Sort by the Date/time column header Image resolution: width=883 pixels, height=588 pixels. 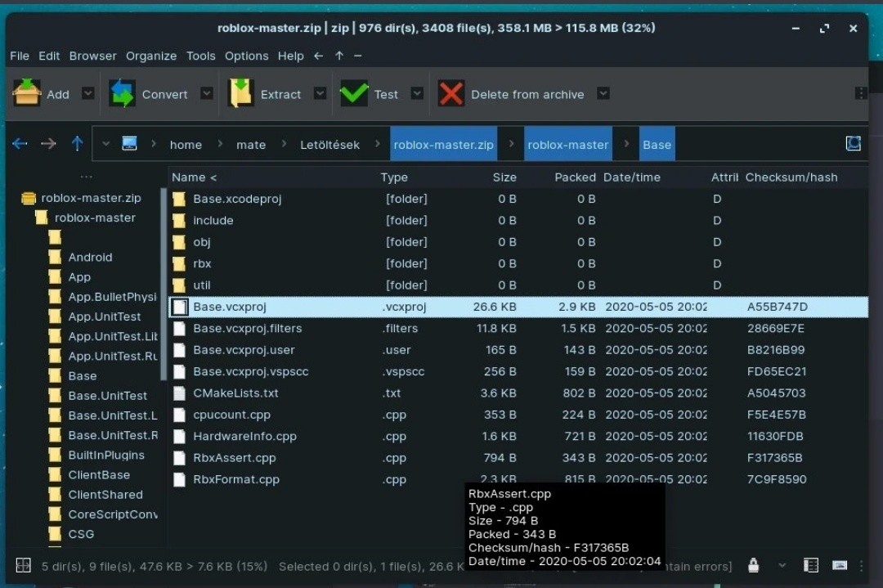pyautogui.click(x=632, y=177)
